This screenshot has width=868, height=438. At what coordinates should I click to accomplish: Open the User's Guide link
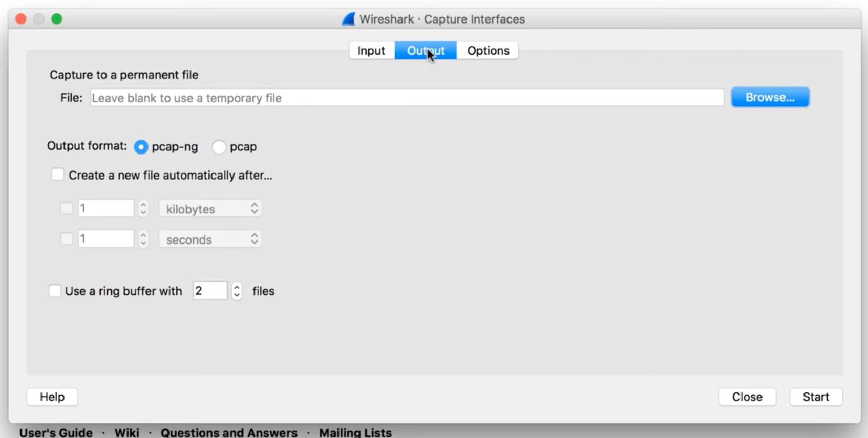tap(56, 432)
